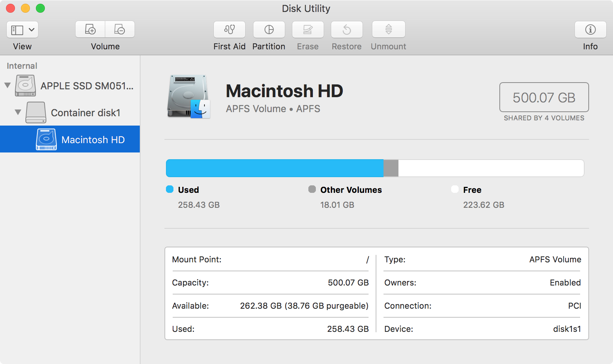The image size is (613, 364).
Task: Click the 500.07 GB capacity badge
Action: 544,98
